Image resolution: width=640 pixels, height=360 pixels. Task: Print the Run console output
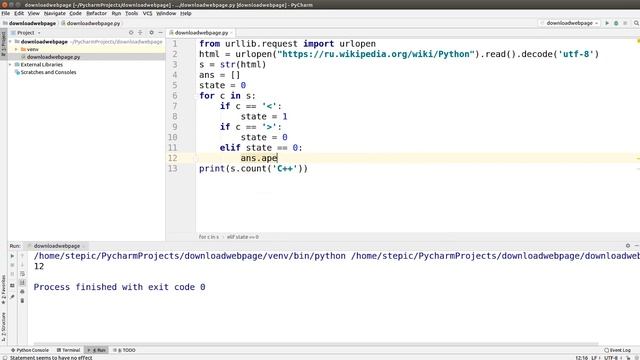(x=22, y=292)
